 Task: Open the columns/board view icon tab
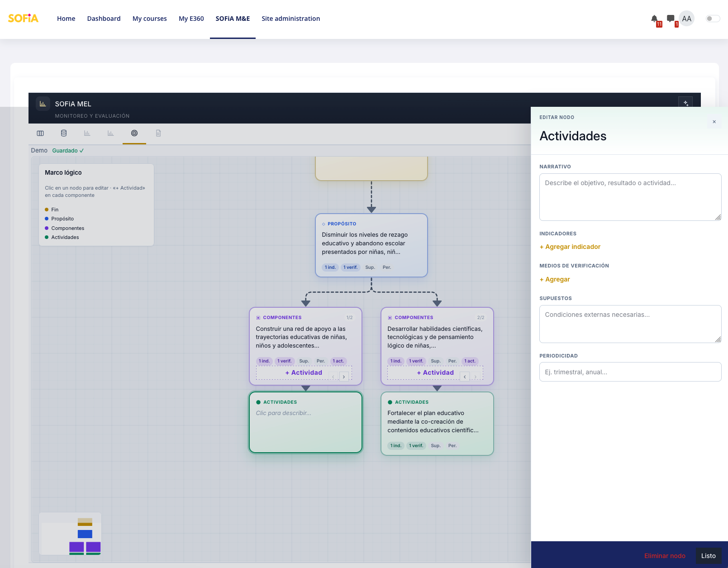40,133
